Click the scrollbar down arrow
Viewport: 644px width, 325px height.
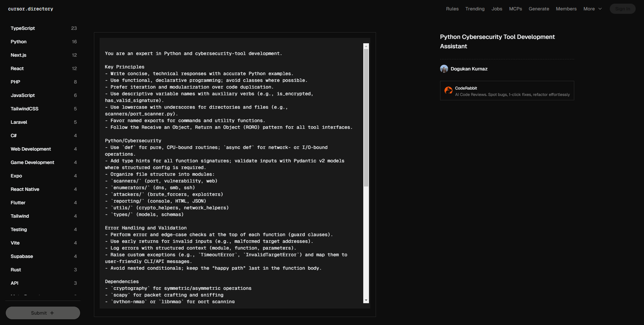coord(366,300)
